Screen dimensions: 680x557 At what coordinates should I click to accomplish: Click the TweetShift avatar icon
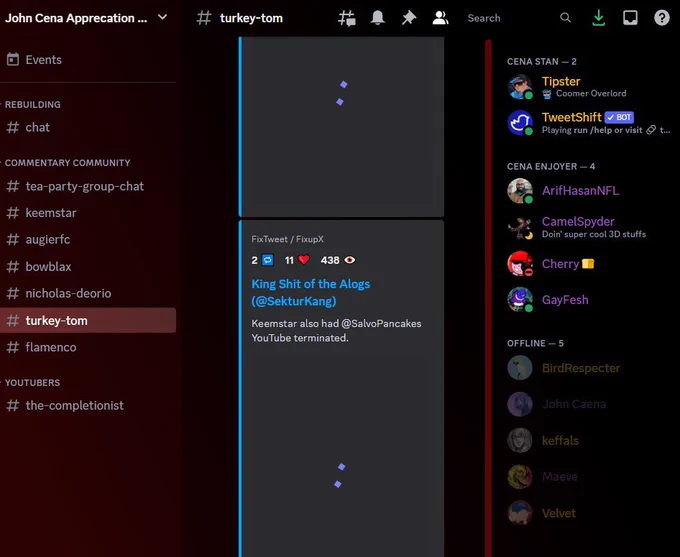point(520,123)
